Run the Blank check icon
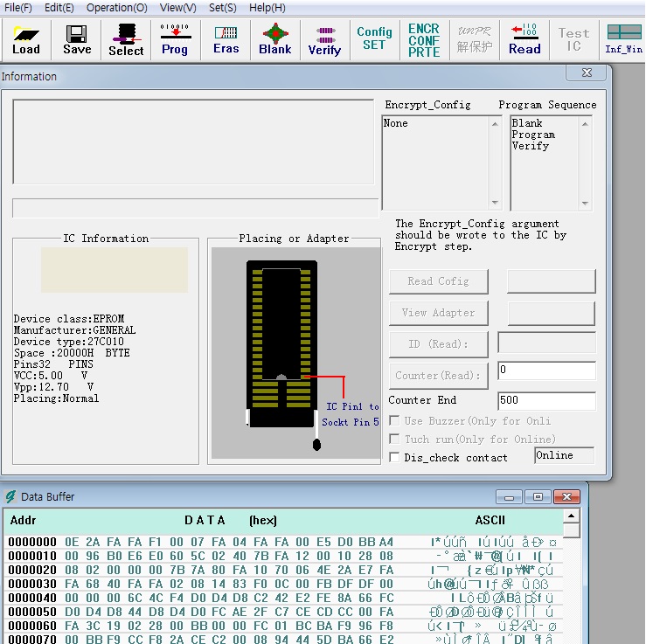 pos(275,40)
